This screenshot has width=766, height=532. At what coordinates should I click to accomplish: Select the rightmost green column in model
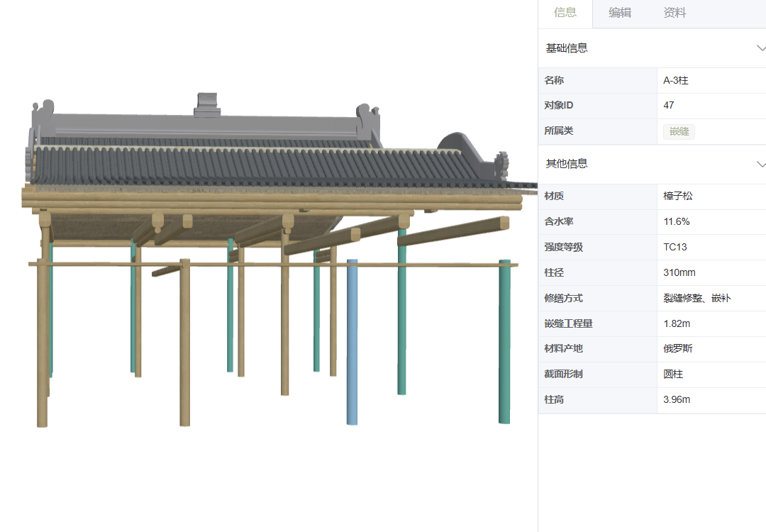point(504,342)
